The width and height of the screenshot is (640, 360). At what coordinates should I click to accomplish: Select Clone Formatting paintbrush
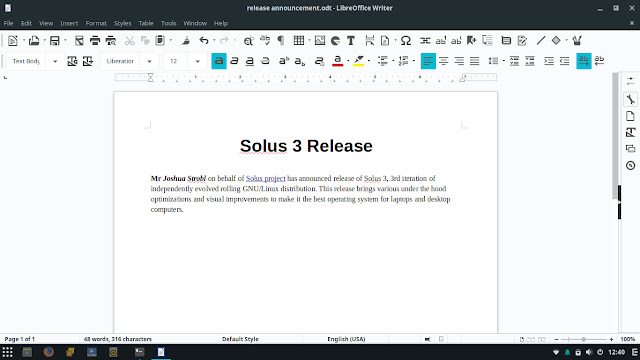point(186,40)
